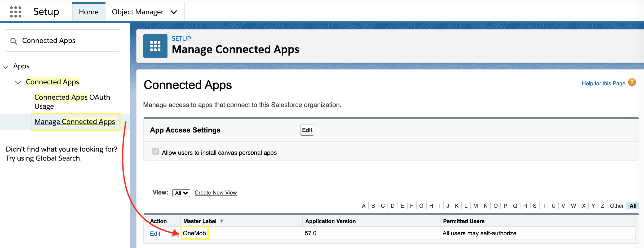Select Connected Apps sidebar tree item
Screen dimensions: 644x248
52,82
